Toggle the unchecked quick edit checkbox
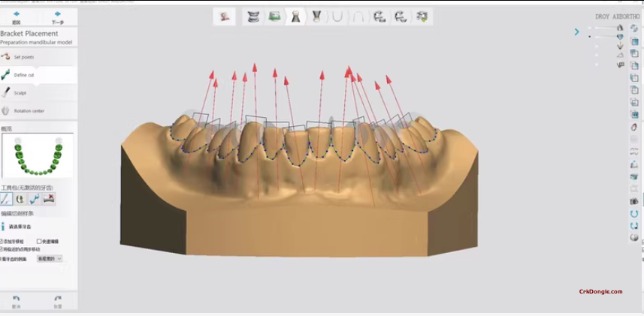The width and height of the screenshot is (644, 316). tap(39, 241)
